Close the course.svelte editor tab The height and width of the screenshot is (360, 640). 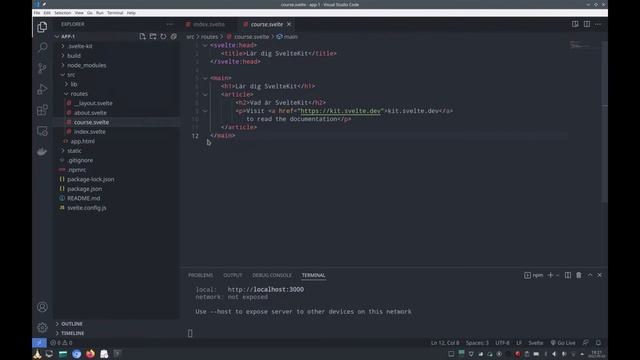click(x=289, y=24)
